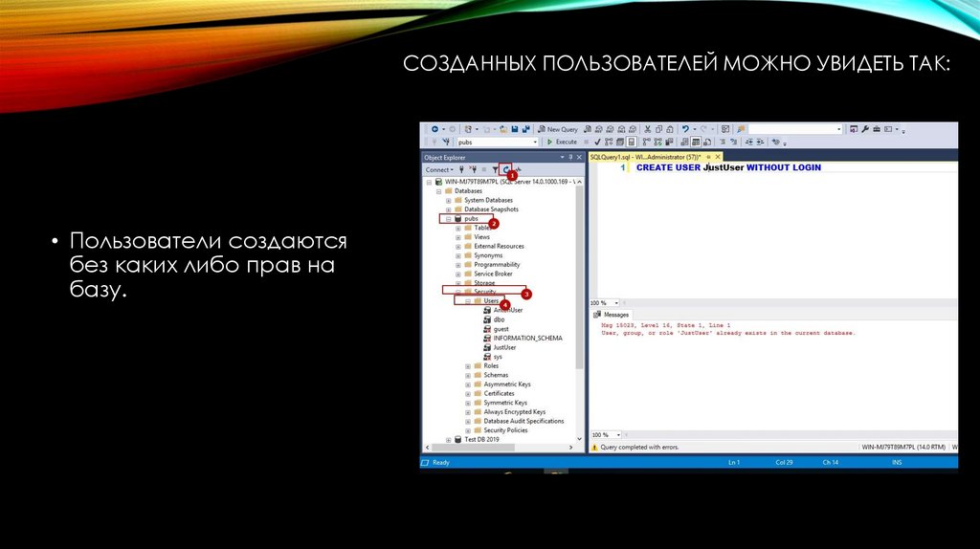
Task: Collapse the Users folder
Action: point(467,301)
